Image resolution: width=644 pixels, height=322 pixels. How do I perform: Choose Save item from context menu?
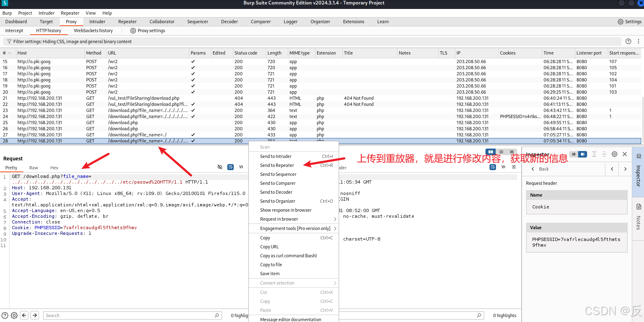tap(294, 274)
